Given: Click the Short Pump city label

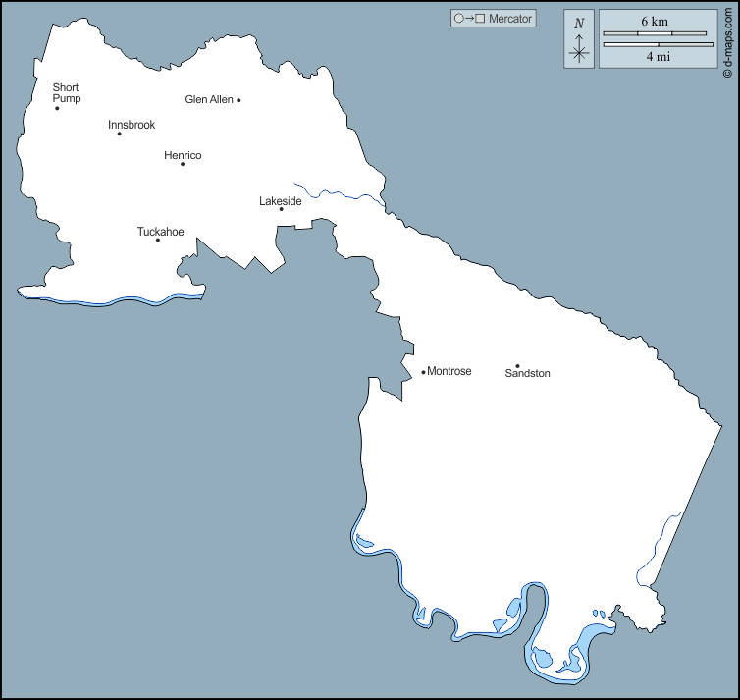Looking at the screenshot, I should [66, 93].
